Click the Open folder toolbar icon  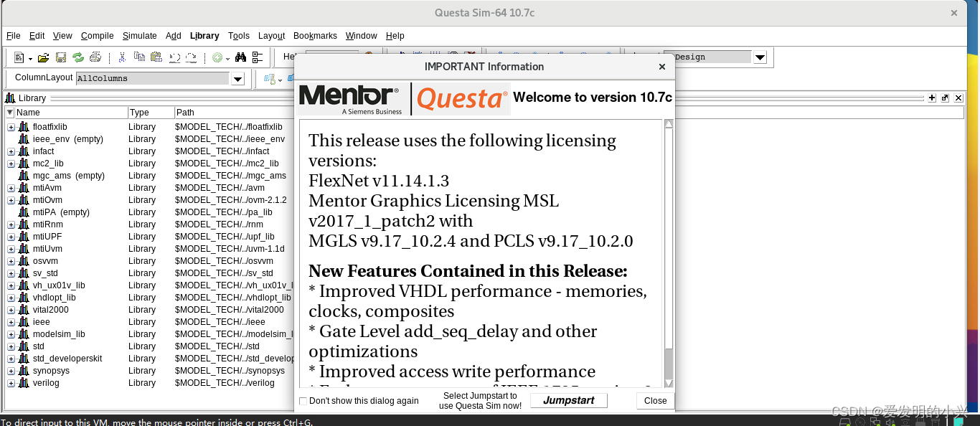point(44,57)
